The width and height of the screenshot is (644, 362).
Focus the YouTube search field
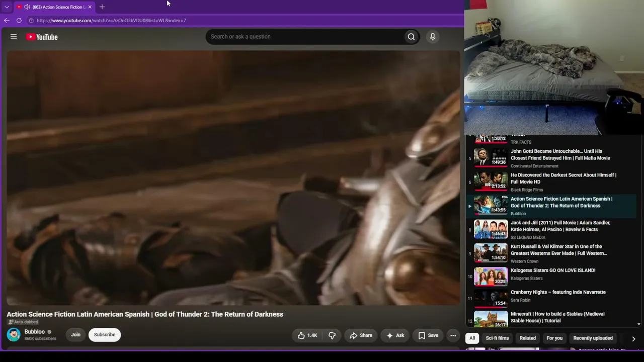[x=305, y=37]
